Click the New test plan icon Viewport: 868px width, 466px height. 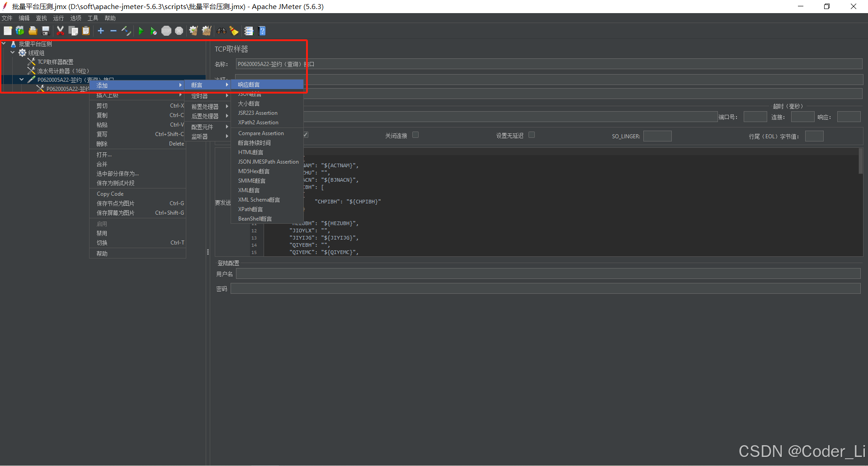click(8, 31)
